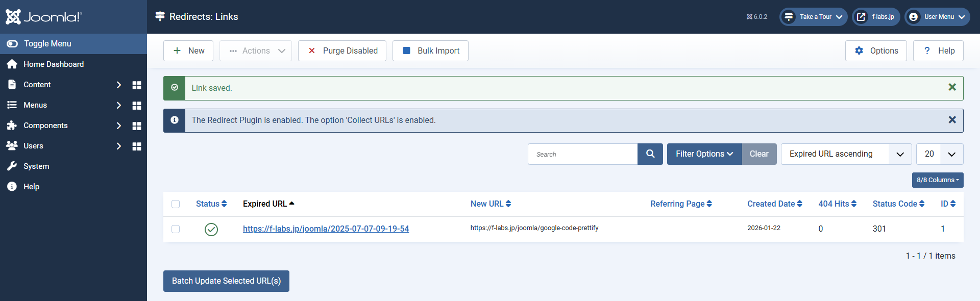Click the green enabled status icon
Screen dimensions: 980x301
pyautogui.click(x=211, y=230)
